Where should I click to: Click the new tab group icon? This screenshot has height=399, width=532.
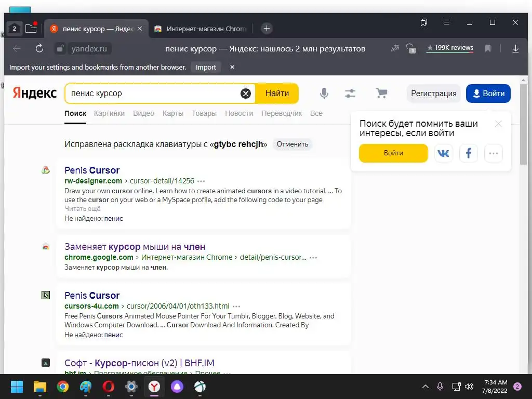[x=31, y=28]
